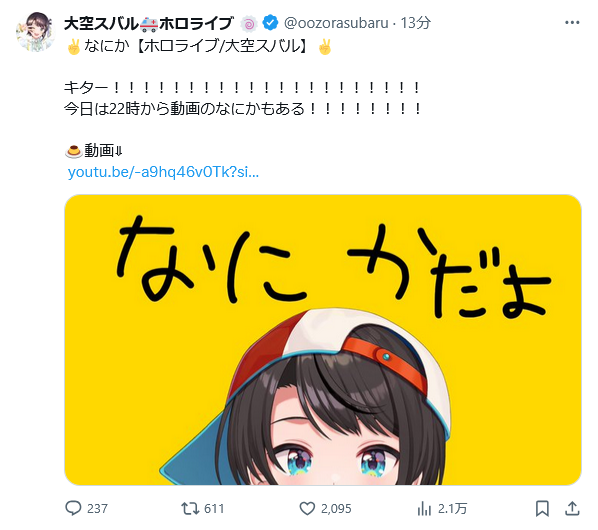Click the 611 reposts count
The image size is (598, 530).
pyautogui.click(x=214, y=509)
